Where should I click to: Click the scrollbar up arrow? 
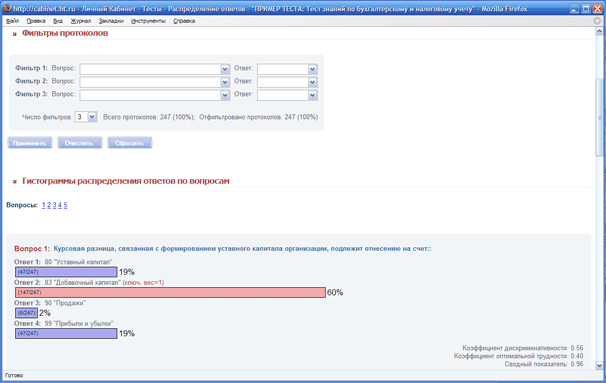click(x=599, y=31)
